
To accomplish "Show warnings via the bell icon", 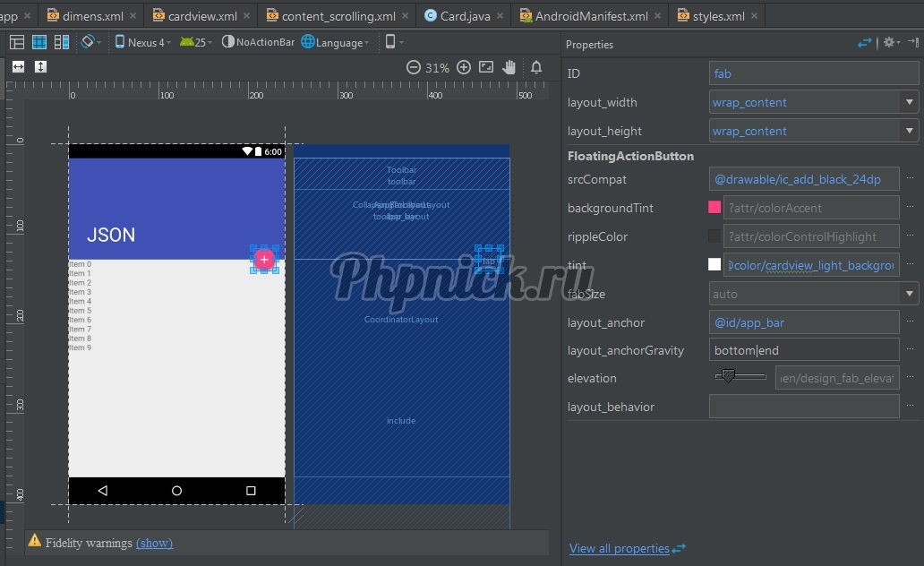I will 536,67.
